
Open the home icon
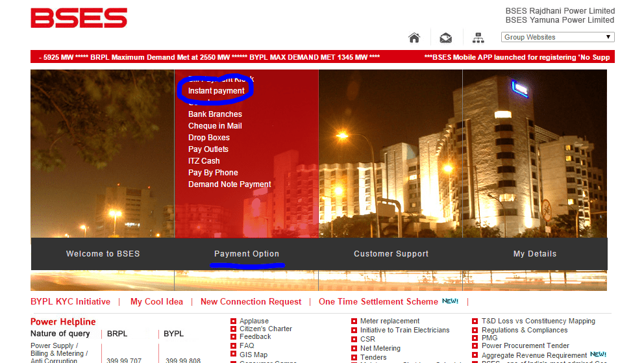[414, 38]
